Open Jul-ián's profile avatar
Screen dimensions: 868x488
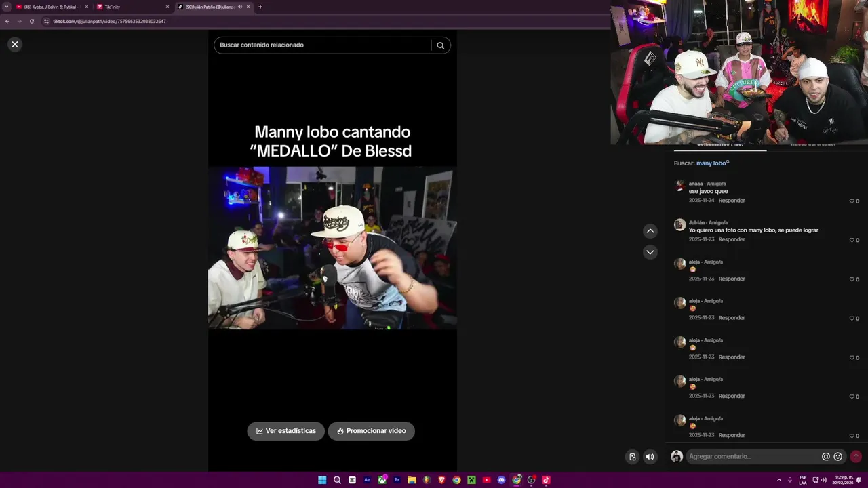[679, 225]
